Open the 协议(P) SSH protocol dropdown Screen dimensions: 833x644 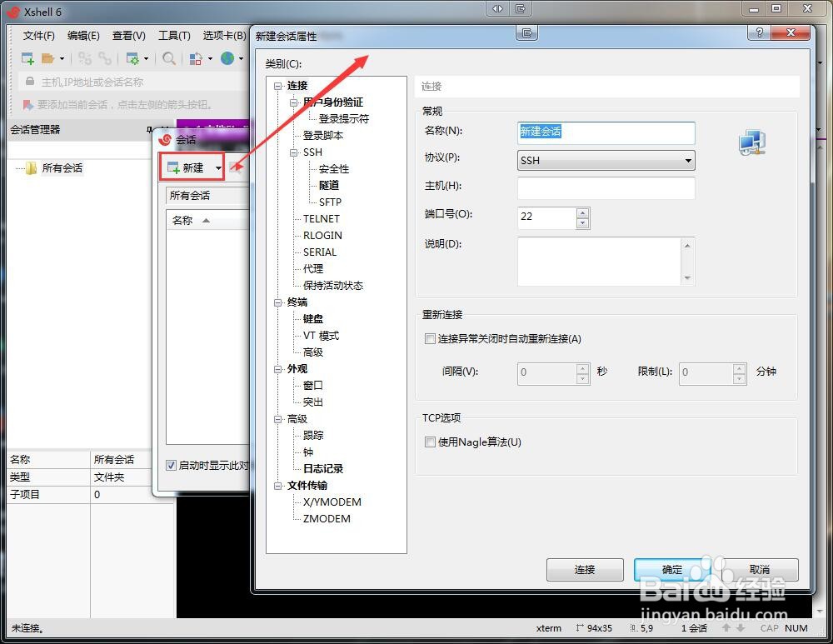click(606, 161)
